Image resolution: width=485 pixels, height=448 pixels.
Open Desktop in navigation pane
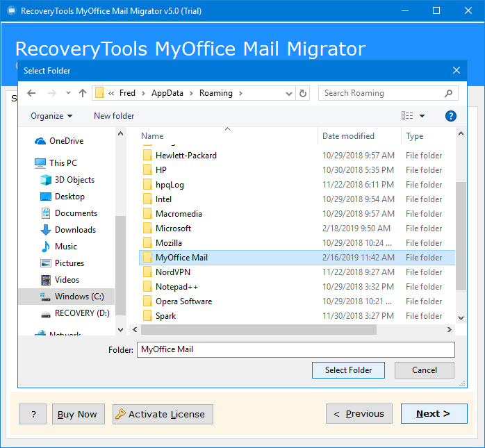(x=63, y=197)
